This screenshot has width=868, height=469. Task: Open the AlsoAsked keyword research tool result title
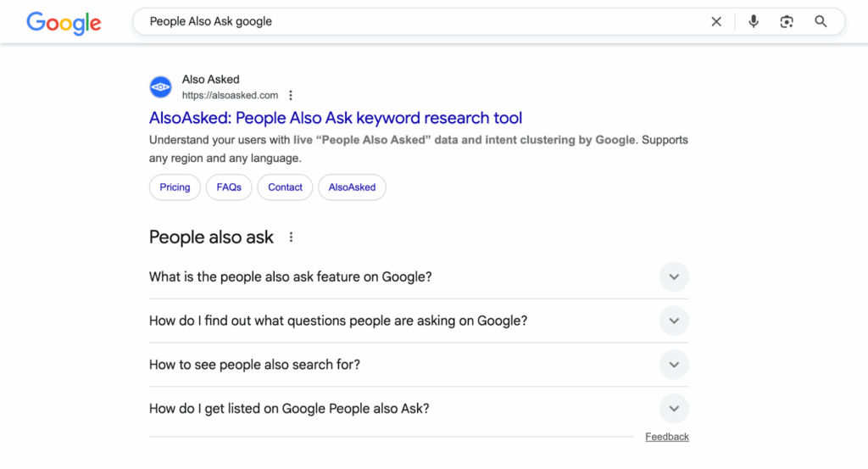[x=336, y=118]
